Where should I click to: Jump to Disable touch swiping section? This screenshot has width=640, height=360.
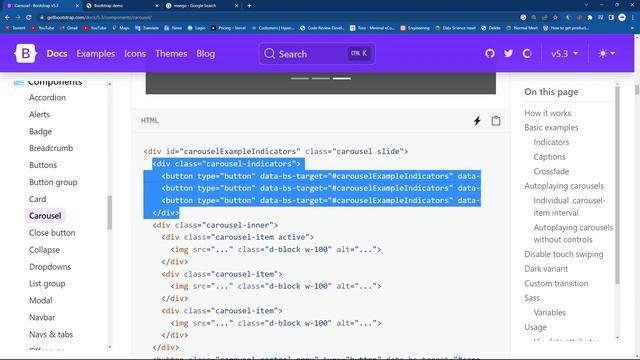point(564,254)
